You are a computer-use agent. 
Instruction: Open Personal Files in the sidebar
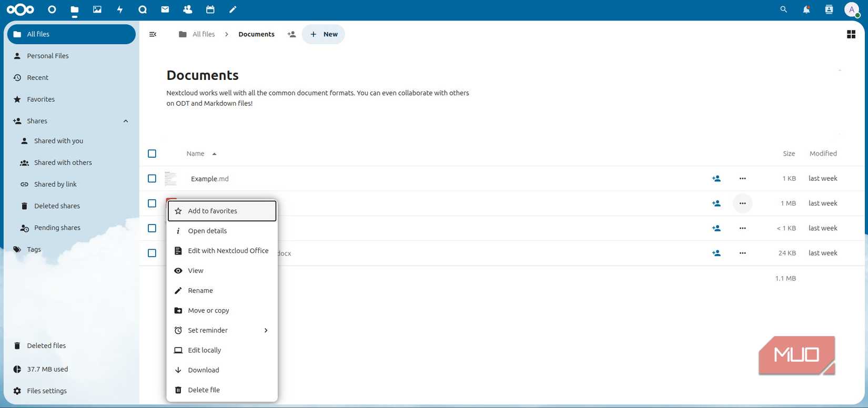point(72,56)
